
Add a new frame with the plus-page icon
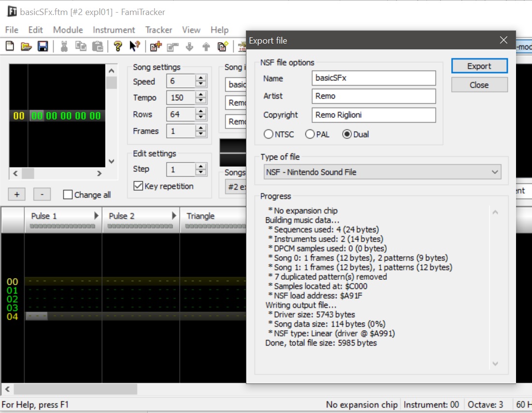pyautogui.click(x=156, y=46)
